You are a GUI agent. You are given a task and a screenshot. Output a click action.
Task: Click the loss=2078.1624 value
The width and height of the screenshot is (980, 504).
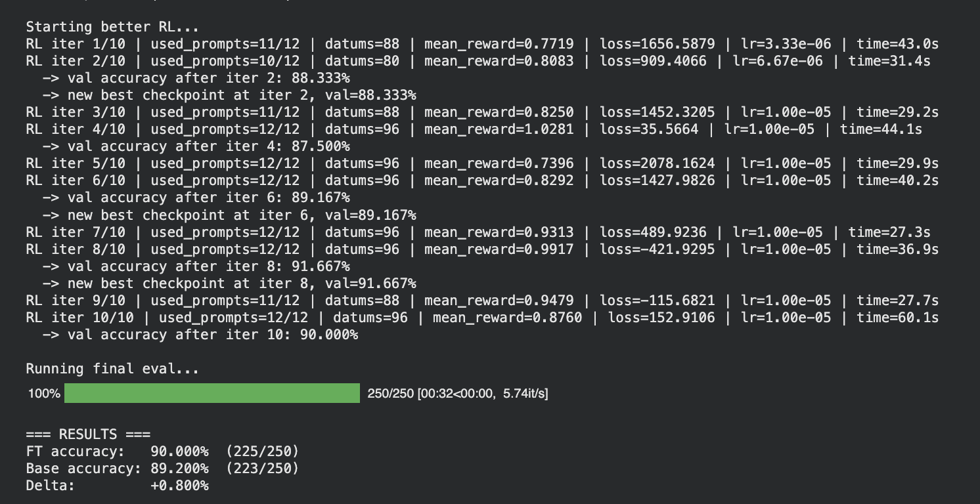pyautogui.click(x=657, y=163)
